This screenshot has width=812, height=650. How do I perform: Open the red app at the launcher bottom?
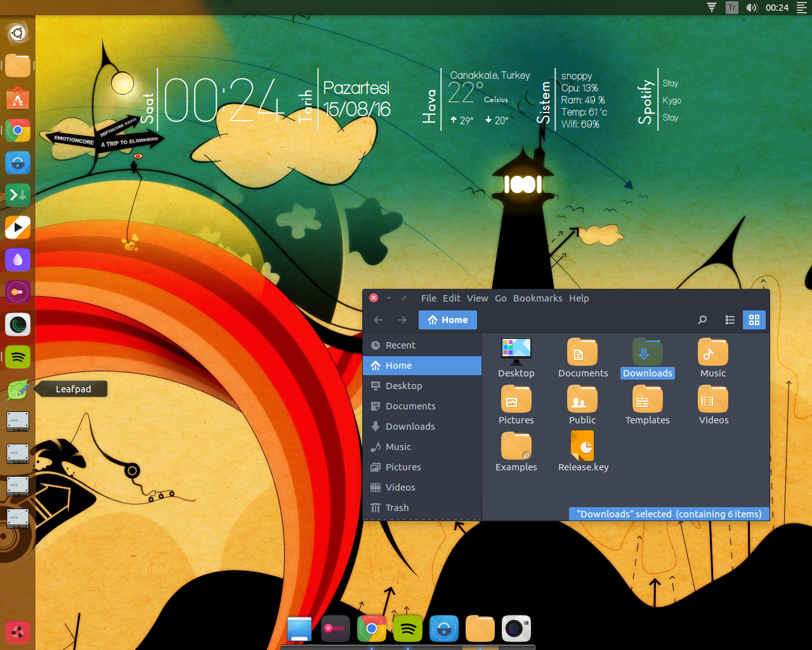pos(18,632)
